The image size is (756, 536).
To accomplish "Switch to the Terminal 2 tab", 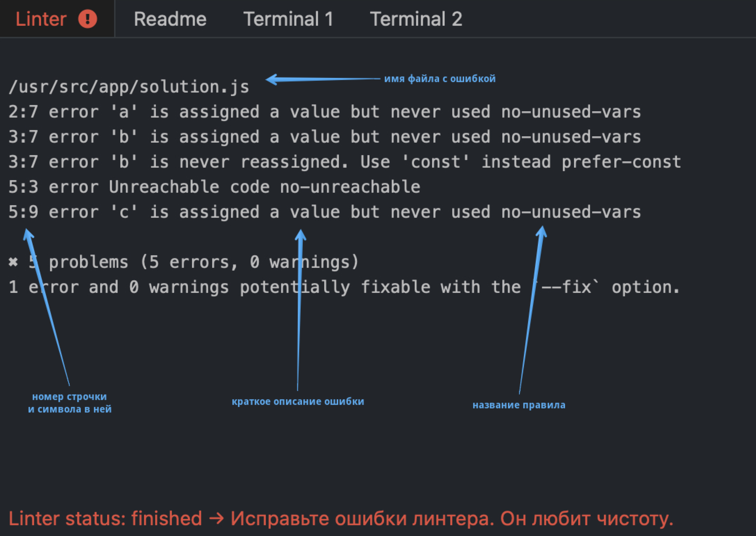I will 416,19.
